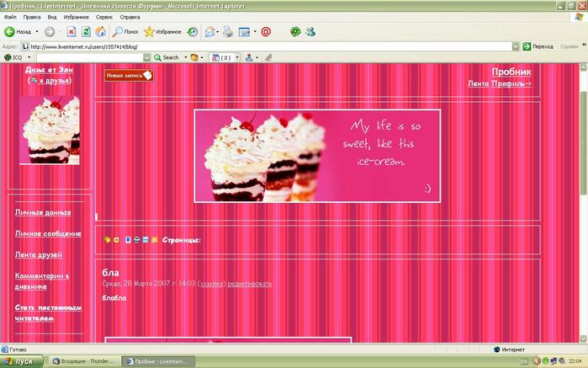Click the red @ toolbar icon
Image resolution: width=588 pixels, height=368 pixels.
(x=266, y=32)
